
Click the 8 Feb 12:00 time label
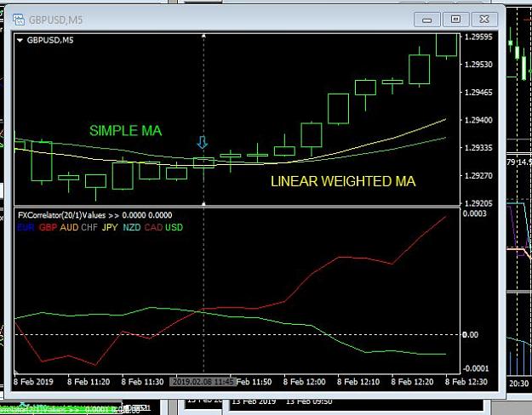pyautogui.click(x=305, y=382)
